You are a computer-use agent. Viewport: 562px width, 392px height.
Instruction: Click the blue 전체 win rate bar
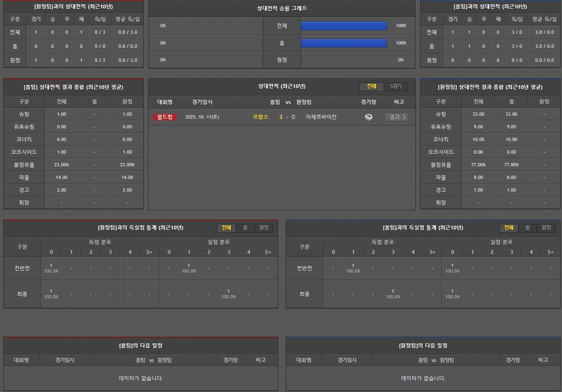pos(344,26)
